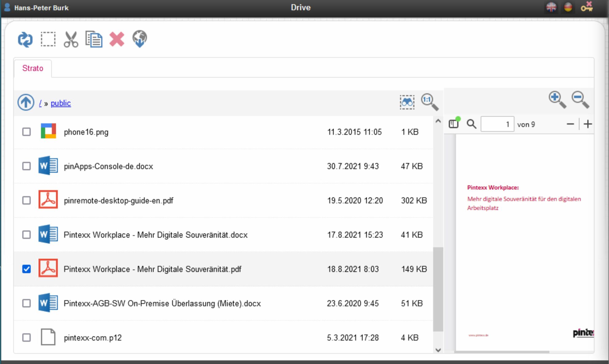Click the scissors cut icon
The image size is (609, 364).
coord(71,40)
